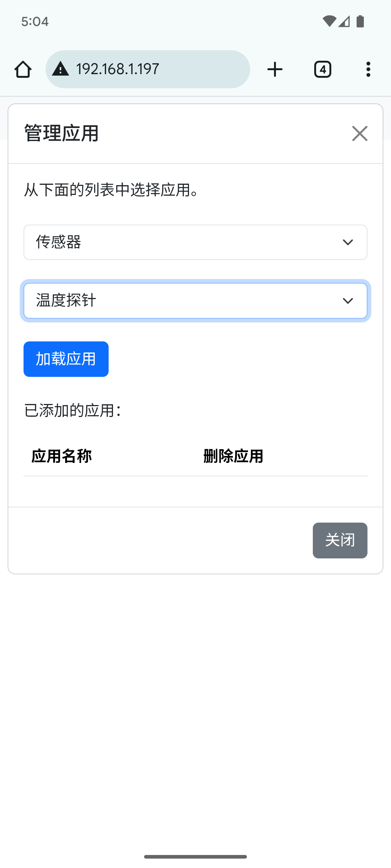Click the 删除应用 column header

tap(234, 456)
